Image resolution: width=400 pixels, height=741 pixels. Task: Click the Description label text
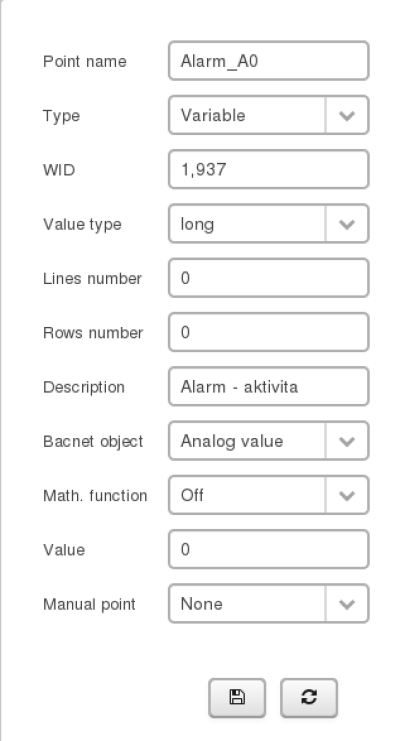click(84, 387)
